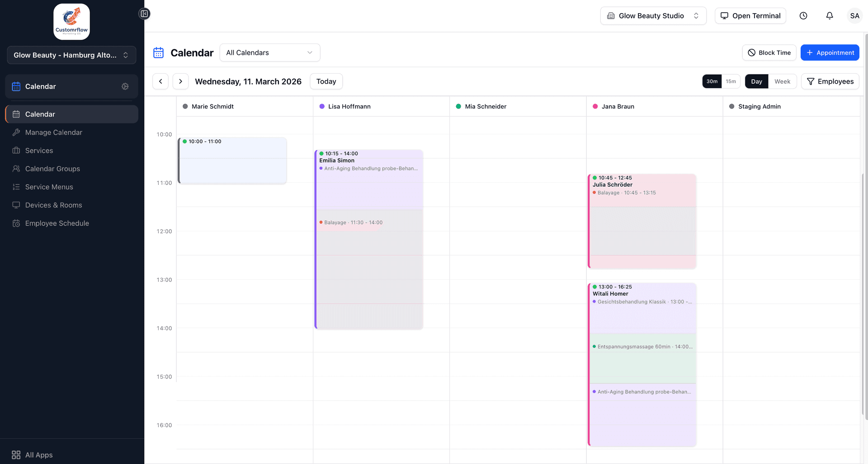Jump to Today
This screenshot has width=868, height=464.
coord(326,81)
